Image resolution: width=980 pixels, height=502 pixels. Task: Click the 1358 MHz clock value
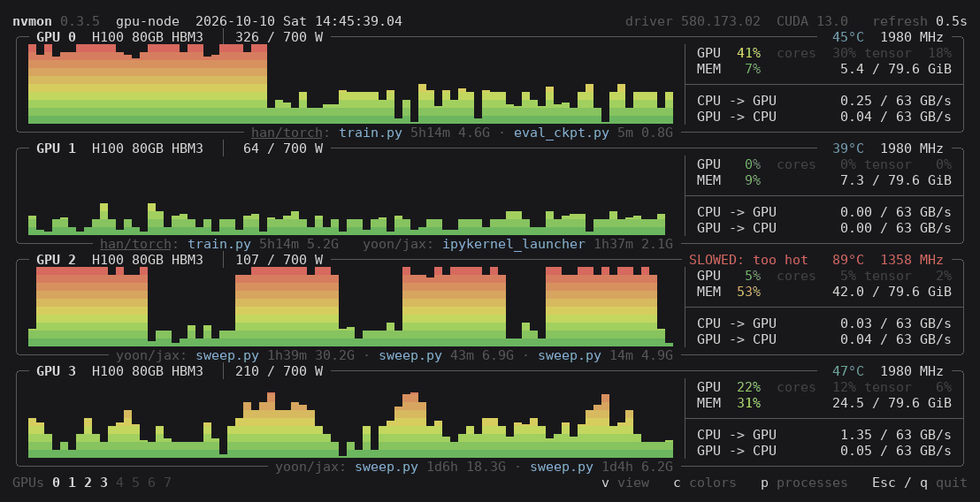point(912,259)
